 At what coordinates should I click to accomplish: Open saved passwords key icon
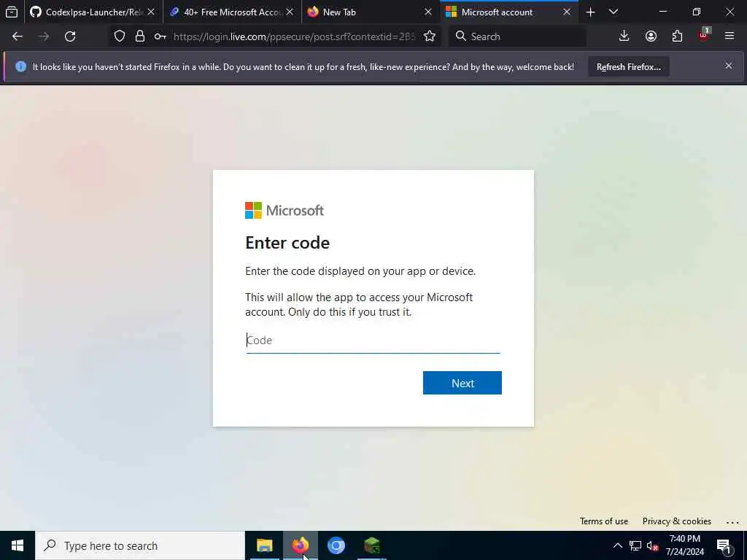coord(160,36)
